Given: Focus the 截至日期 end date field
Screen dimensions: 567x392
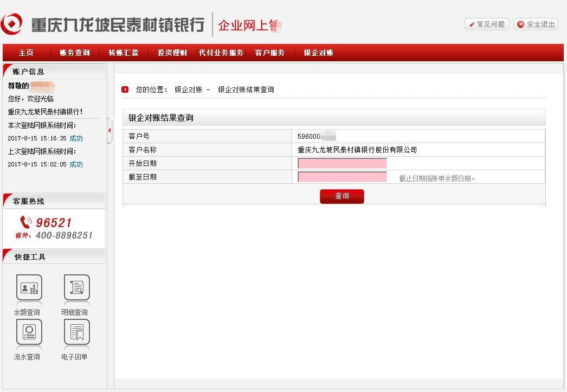Looking at the screenshot, I should [342, 177].
